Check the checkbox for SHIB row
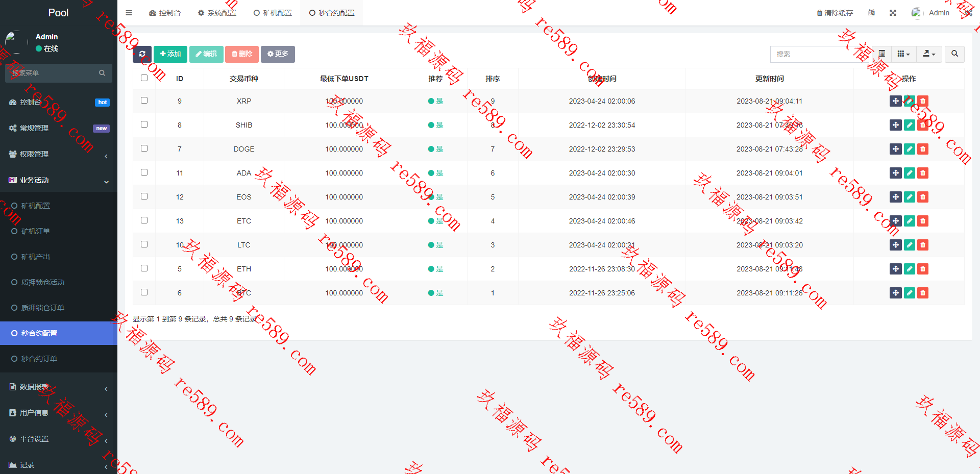This screenshot has height=474, width=980. coord(144,124)
